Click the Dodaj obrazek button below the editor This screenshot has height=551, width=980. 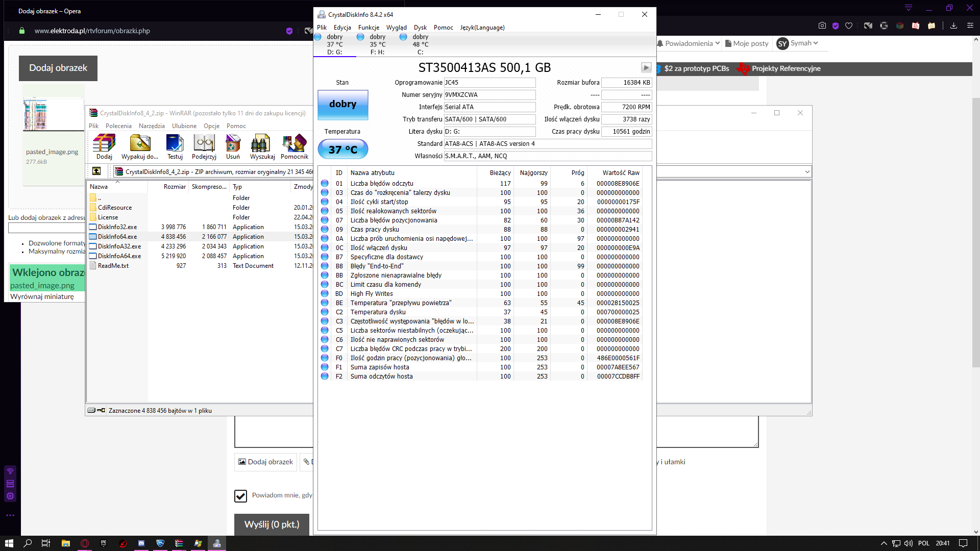click(265, 462)
